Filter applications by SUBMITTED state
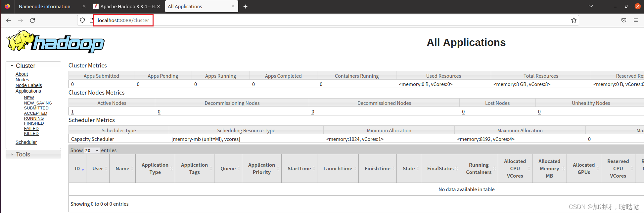 [x=36, y=108]
